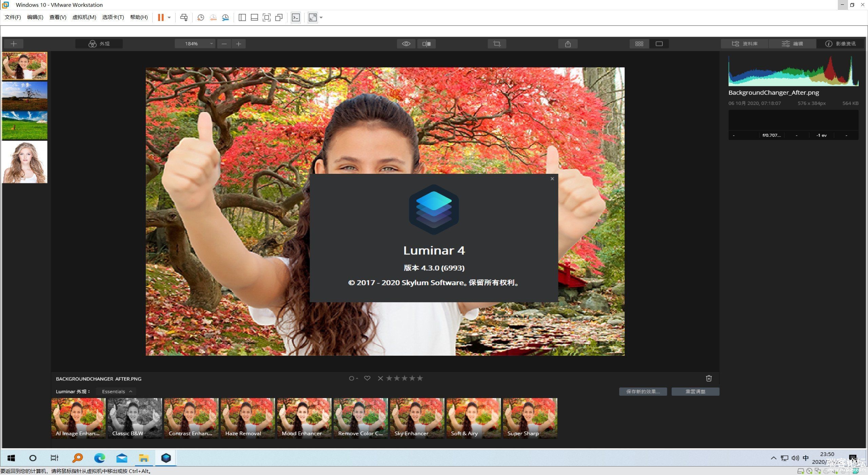Set a five-star rating

[x=420, y=378]
